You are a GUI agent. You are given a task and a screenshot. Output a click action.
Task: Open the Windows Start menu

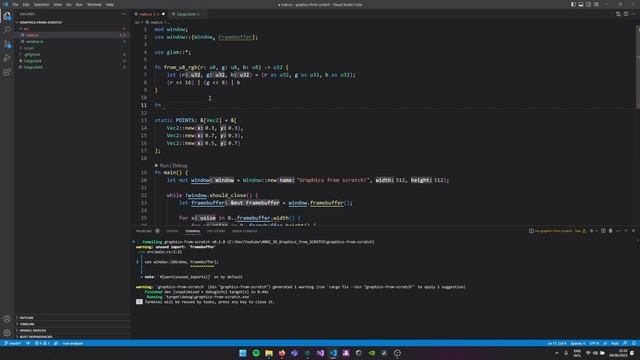(243, 353)
